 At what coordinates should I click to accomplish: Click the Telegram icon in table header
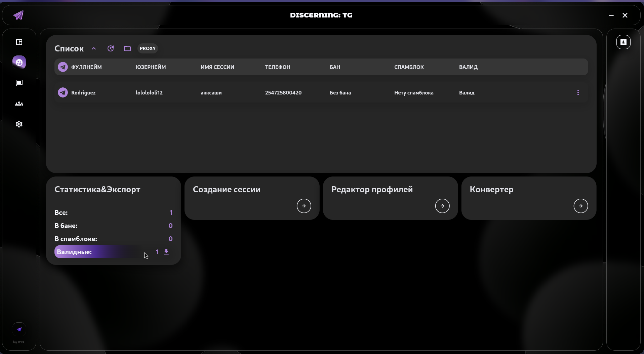pyautogui.click(x=63, y=67)
